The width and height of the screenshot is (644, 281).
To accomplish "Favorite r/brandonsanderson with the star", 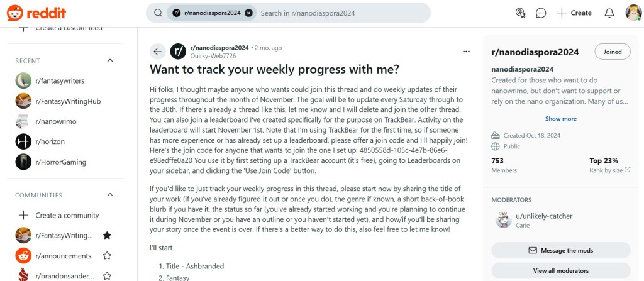I will pos(107,275).
